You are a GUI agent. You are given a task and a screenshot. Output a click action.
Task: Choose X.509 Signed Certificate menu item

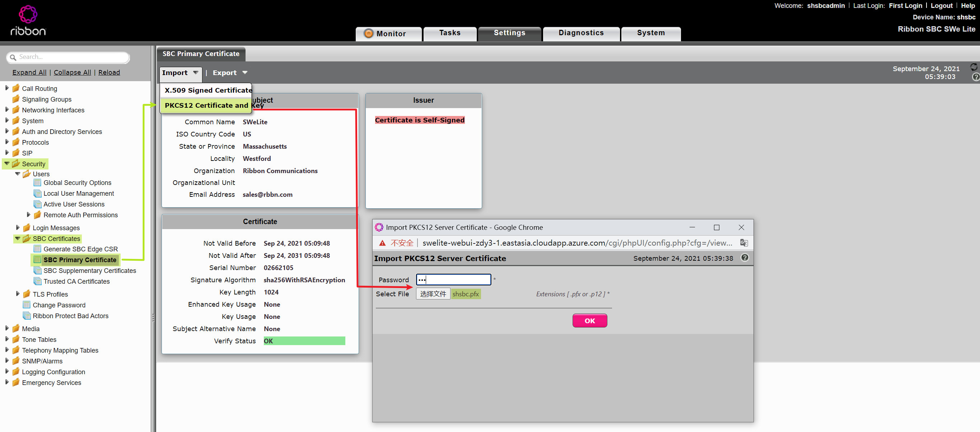pos(206,90)
